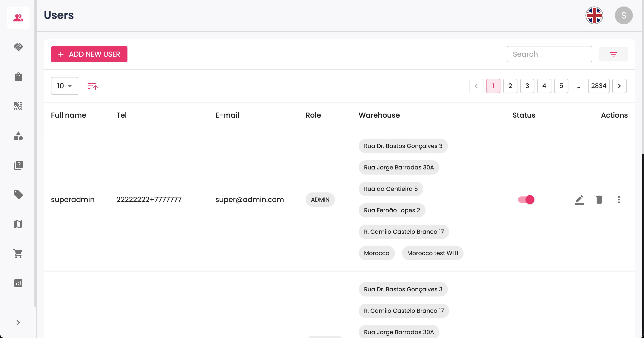
Task: Open the three-dot menu for superadmin
Action: tap(619, 199)
